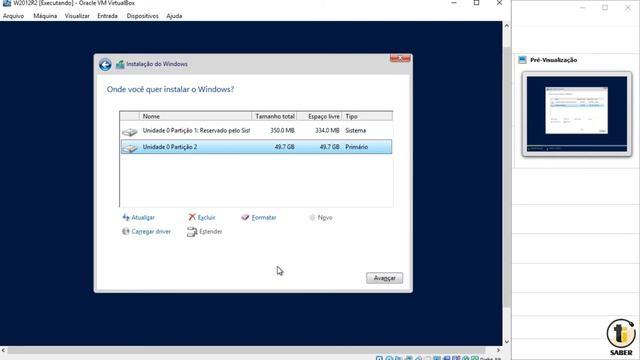The image size is (640, 360).
Task: Sort by the Nome column header
Action: coord(196,116)
